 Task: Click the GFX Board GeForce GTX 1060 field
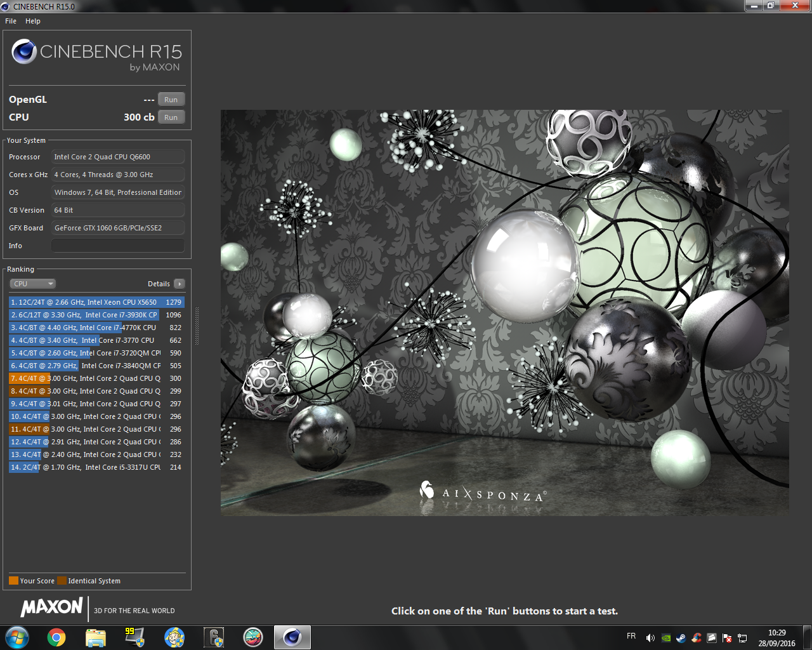tap(118, 228)
